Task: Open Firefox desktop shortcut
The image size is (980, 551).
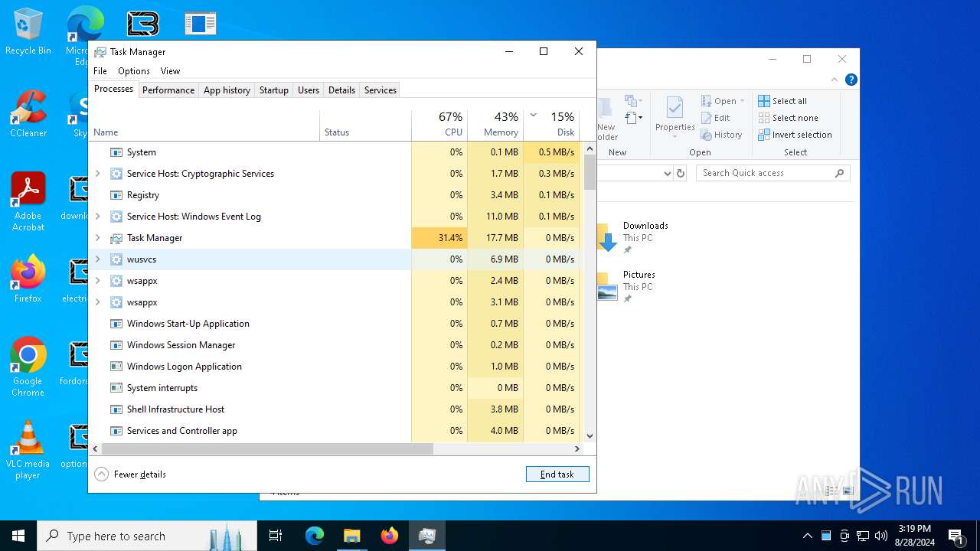Action: (x=28, y=280)
